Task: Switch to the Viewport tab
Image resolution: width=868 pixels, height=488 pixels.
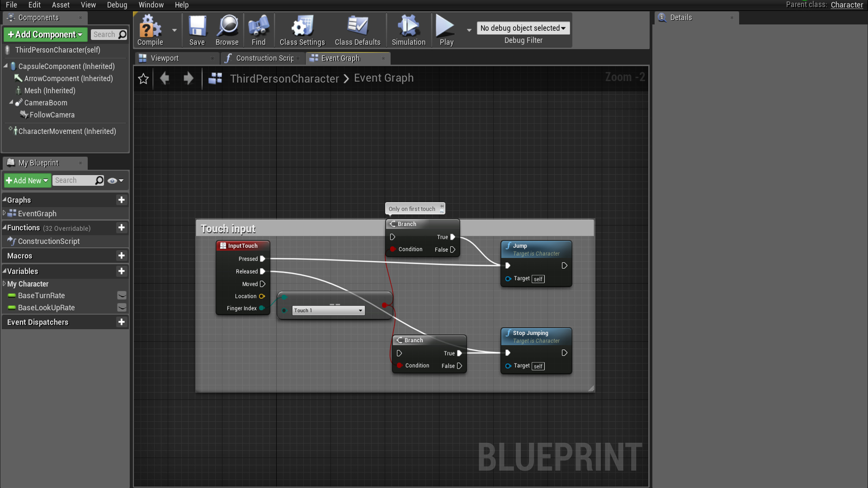Action: (164, 58)
